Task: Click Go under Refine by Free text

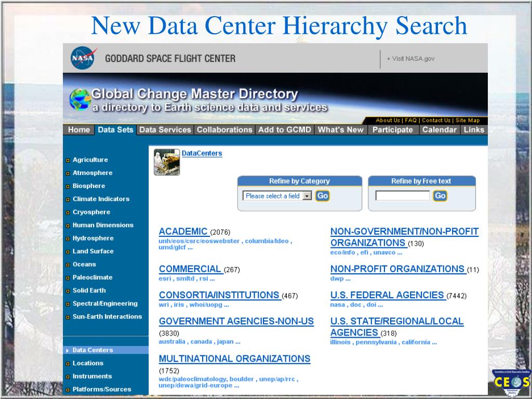Action: [440, 196]
